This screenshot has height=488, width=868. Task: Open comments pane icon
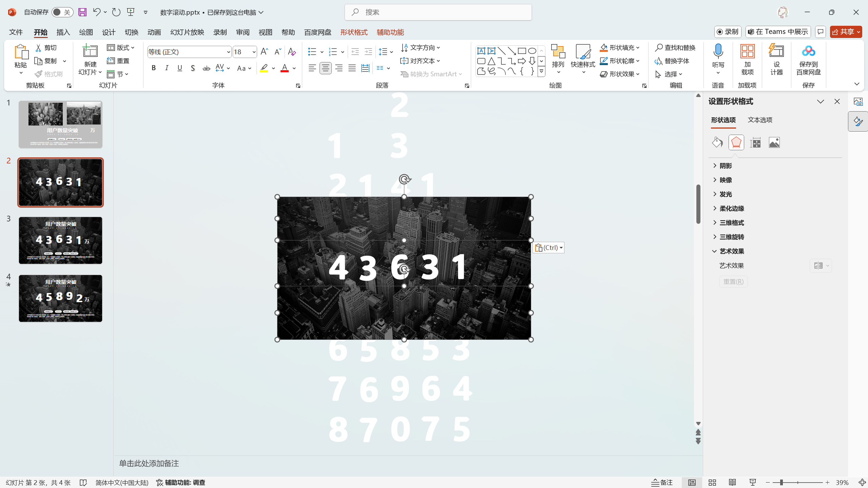click(820, 32)
